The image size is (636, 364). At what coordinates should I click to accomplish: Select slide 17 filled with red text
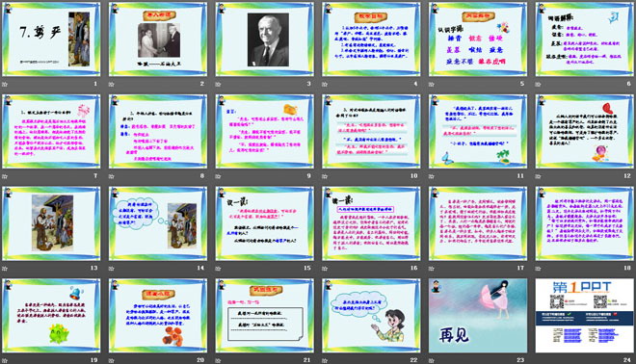coord(478,223)
